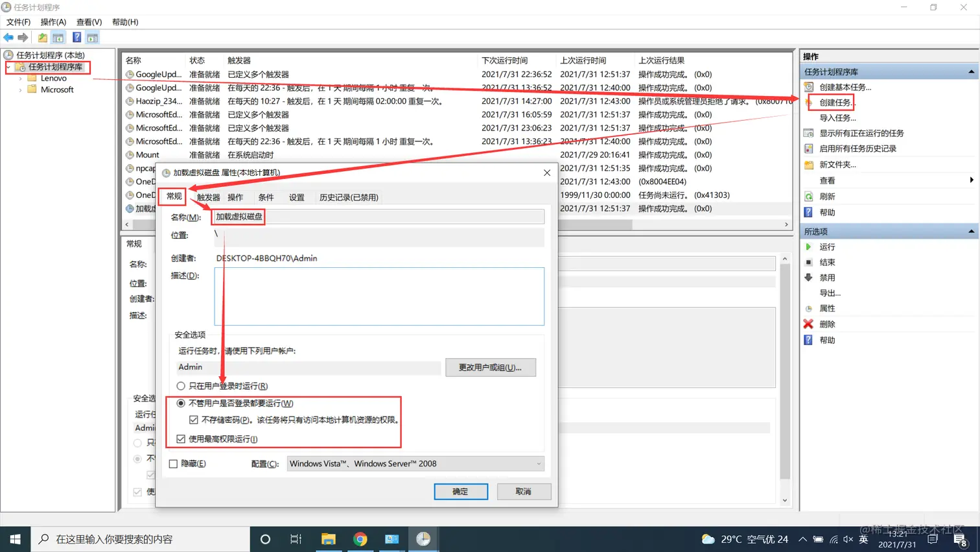Viewport: 980px width, 552px height.
Task: Toggle 使用最高权限运行 checkbox
Action: point(181,439)
